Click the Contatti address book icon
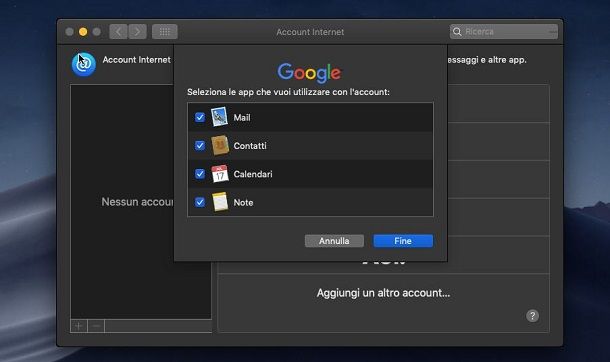Image resolution: width=610 pixels, height=362 pixels. [x=220, y=145]
